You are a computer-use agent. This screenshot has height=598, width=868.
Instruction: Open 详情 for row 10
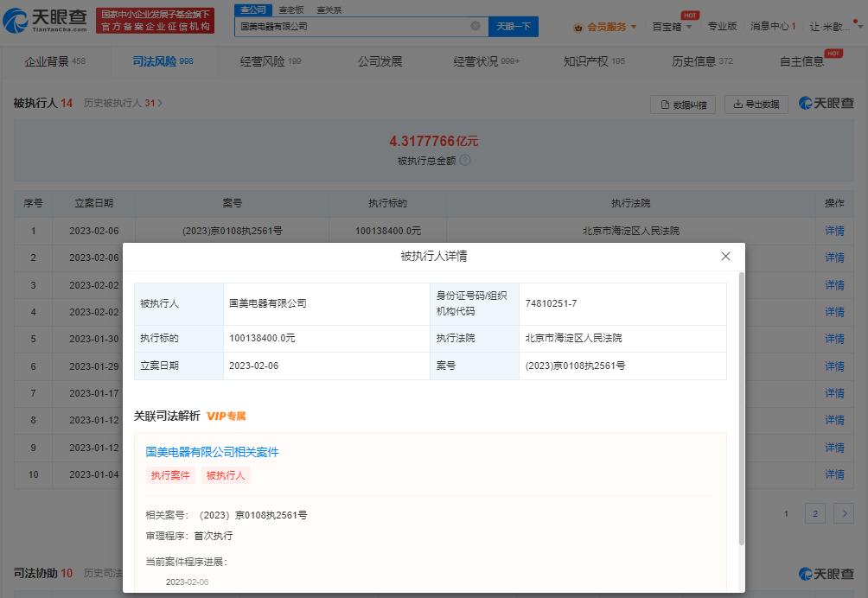click(x=834, y=474)
